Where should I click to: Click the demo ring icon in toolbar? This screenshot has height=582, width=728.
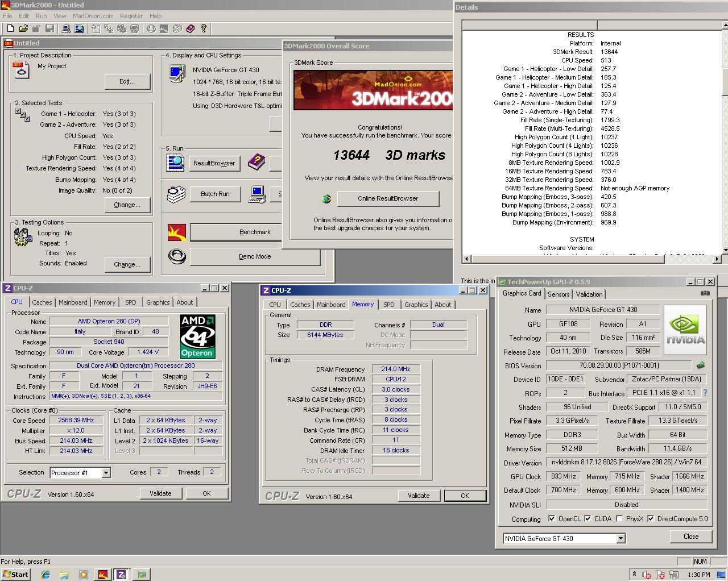coord(151,28)
